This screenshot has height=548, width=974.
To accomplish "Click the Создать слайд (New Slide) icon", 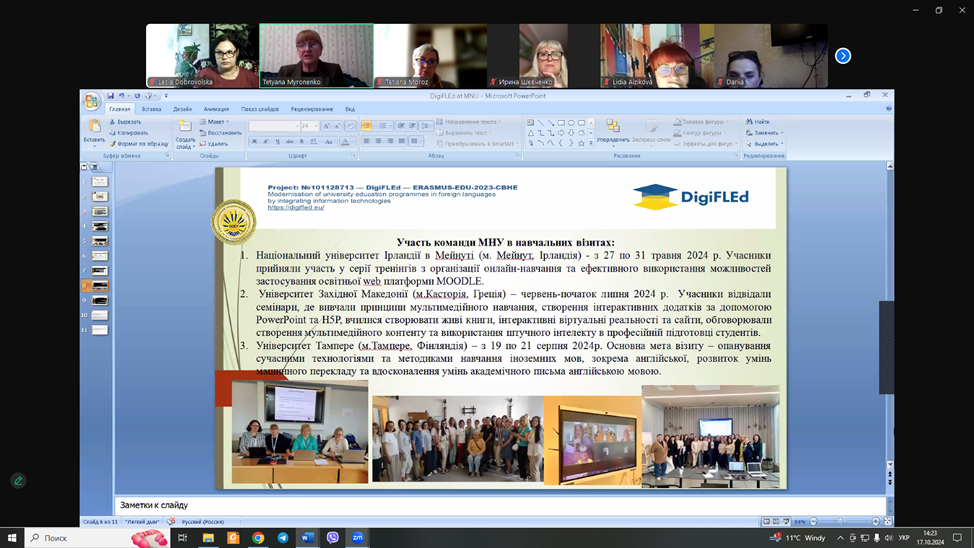I will pos(185,132).
